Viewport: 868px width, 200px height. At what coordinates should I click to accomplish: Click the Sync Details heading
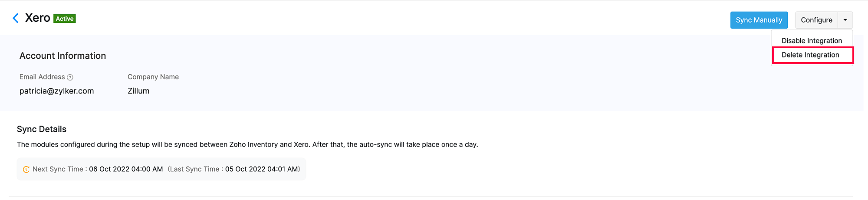pyautogui.click(x=42, y=129)
